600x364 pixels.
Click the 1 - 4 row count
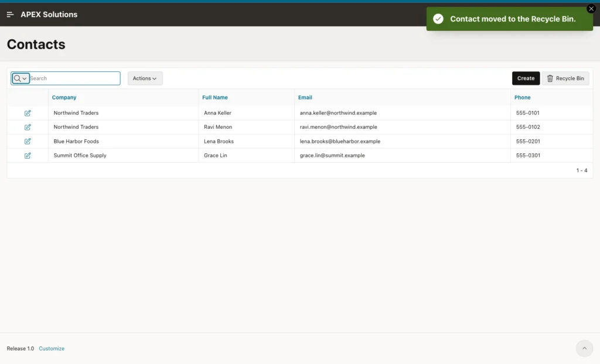coord(582,170)
